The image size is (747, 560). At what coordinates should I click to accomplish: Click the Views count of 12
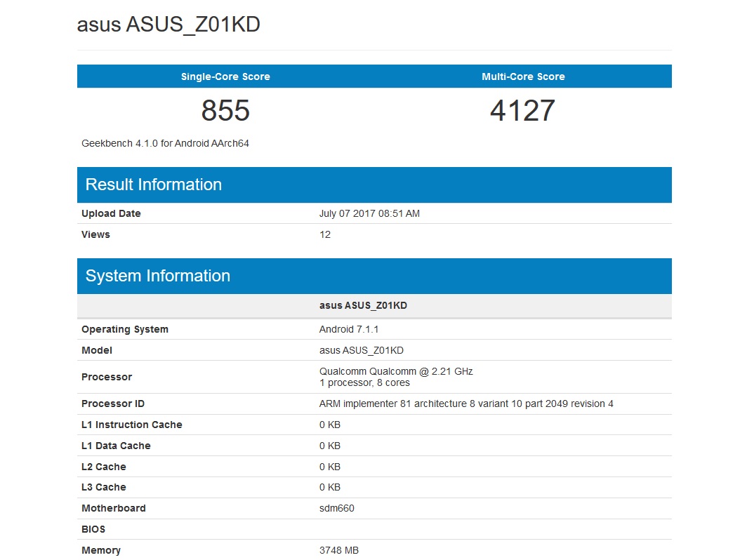pyautogui.click(x=325, y=234)
